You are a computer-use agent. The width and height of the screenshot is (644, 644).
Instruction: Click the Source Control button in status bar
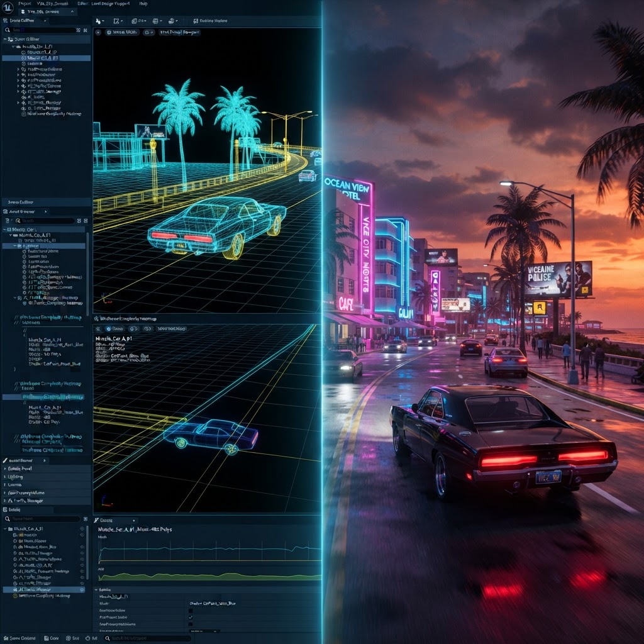tap(19, 639)
